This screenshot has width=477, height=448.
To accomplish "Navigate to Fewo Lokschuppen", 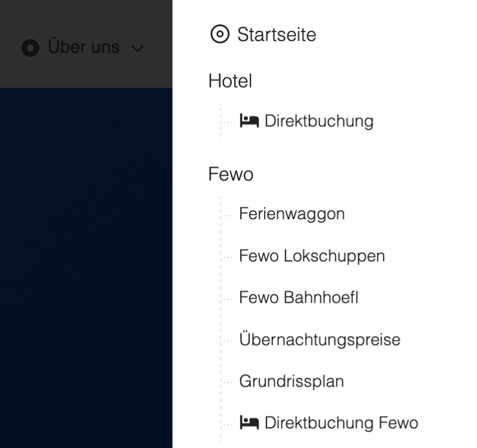I will pyautogui.click(x=312, y=256).
